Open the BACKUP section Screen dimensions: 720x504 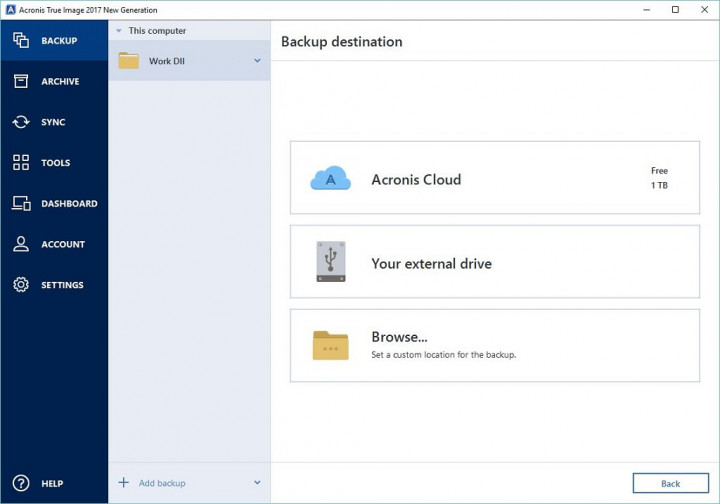54,40
